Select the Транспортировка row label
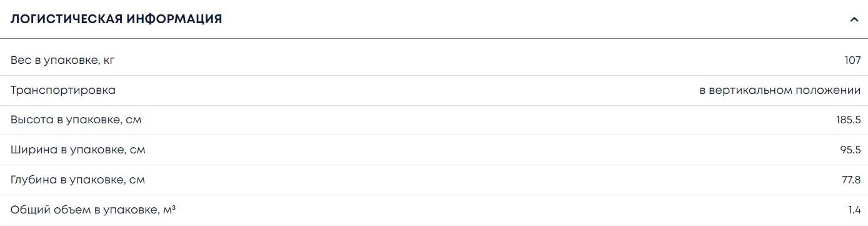This screenshot has height=226, width=868. (63, 90)
